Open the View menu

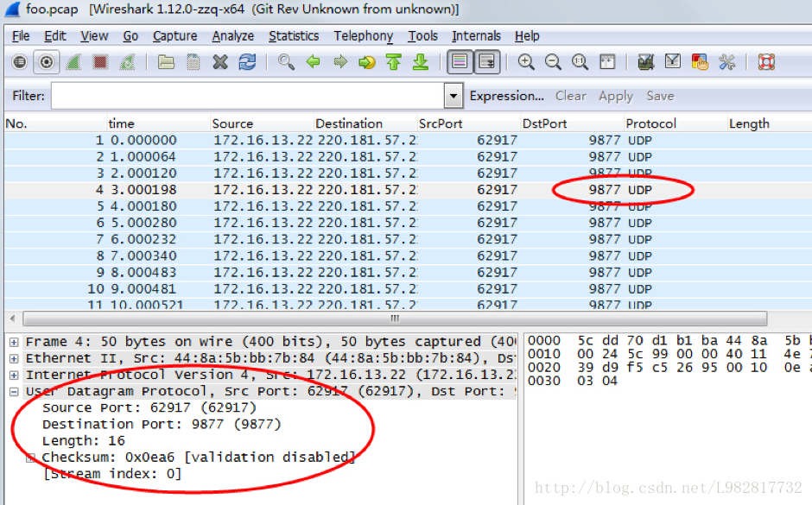[94, 35]
